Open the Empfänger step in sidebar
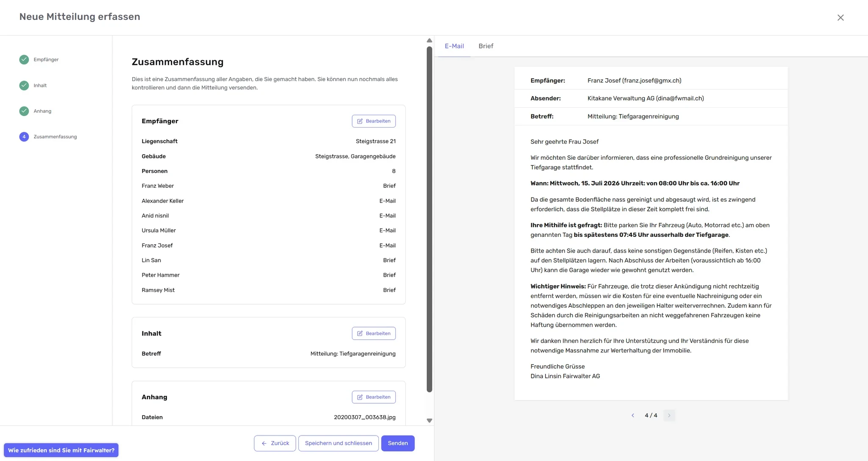The width and height of the screenshot is (868, 461). (46, 60)
